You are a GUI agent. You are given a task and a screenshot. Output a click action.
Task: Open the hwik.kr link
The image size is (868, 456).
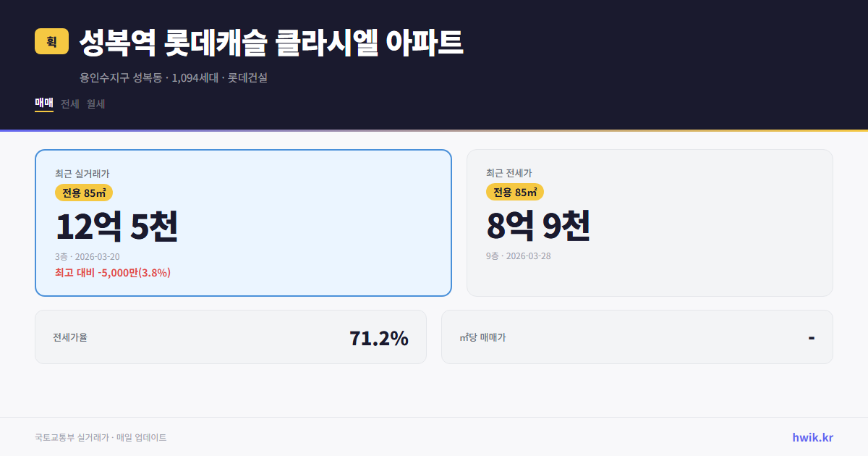click(812, 436)
